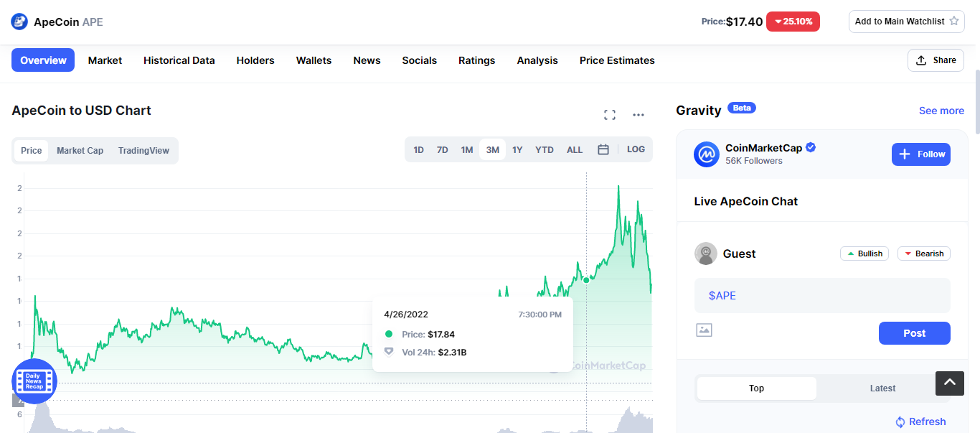
Task: Open the calendar date range picker
Action: click(x=603, y=149)
